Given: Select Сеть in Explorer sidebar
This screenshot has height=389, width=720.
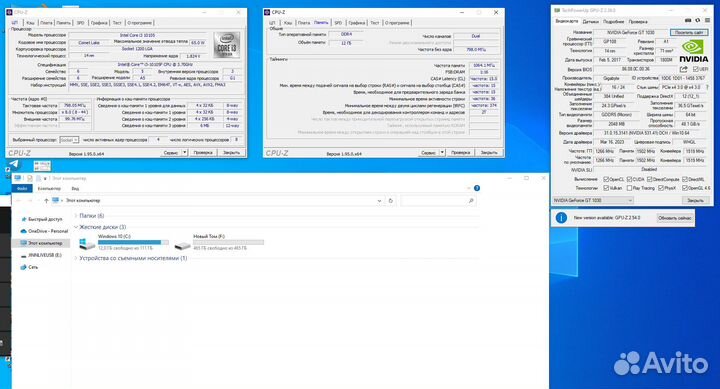Looking at the screenshot, I should pyautogui.click(x=29, y=267).
